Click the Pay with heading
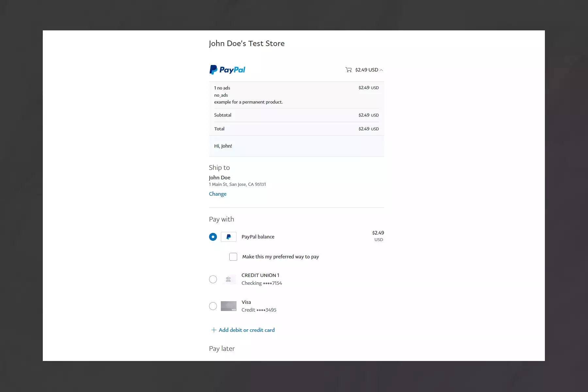This screenshot has width=588, height=392. [221, 219]
